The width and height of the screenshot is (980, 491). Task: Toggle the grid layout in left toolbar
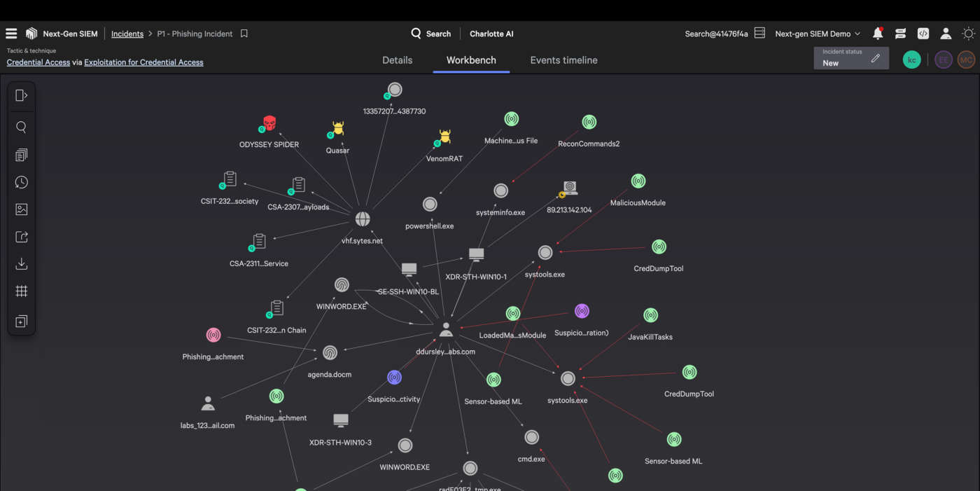(22, 291)
